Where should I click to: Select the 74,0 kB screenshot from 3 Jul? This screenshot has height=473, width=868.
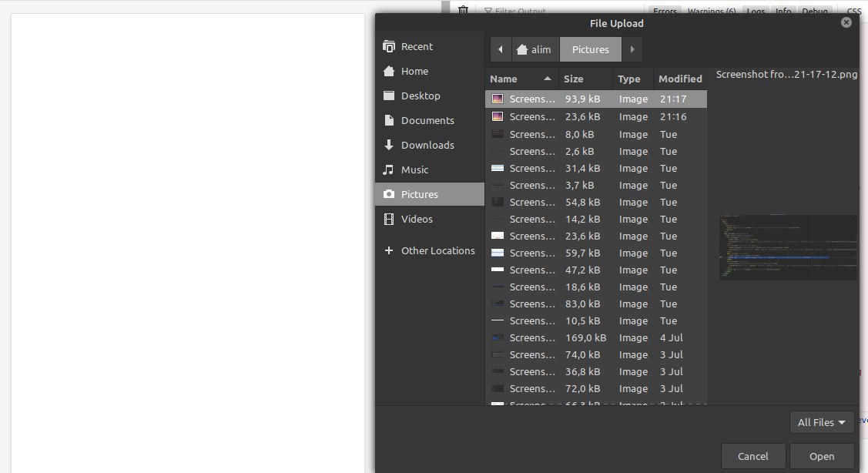[596, 354]
